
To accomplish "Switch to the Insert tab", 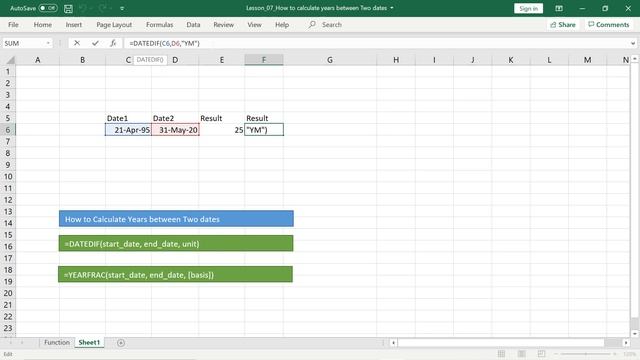I will pyautogui.click(x=73, y=24).
